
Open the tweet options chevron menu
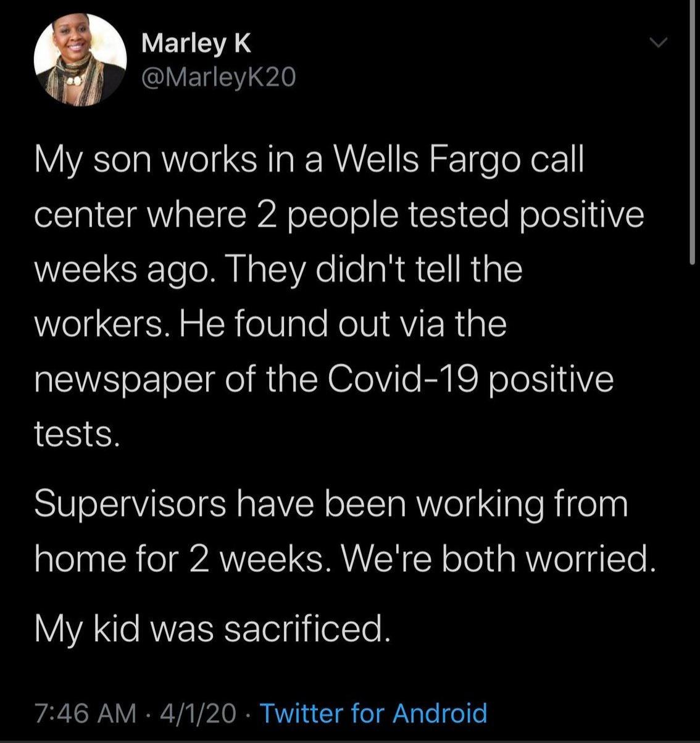[x=659, y=43]
